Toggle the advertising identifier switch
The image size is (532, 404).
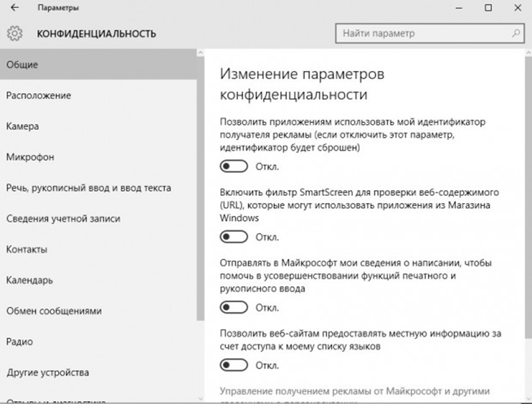pyautogui.click(x=234, y=166)
